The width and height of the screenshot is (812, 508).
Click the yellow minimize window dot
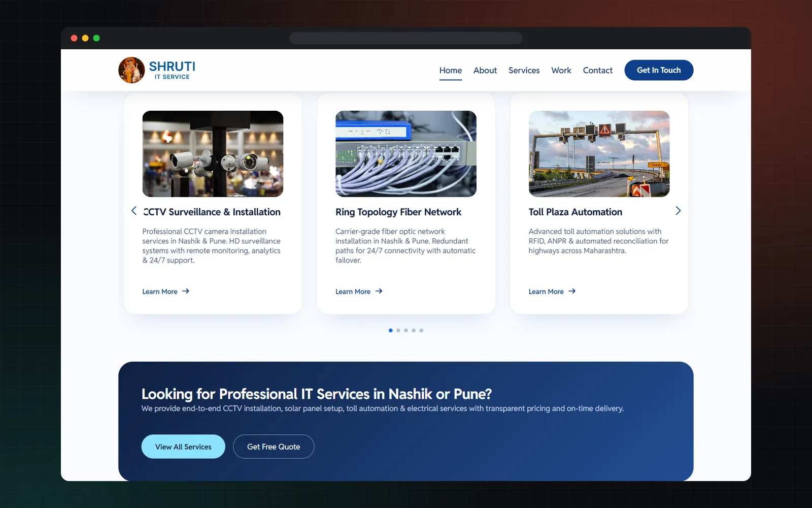[85, 38]
